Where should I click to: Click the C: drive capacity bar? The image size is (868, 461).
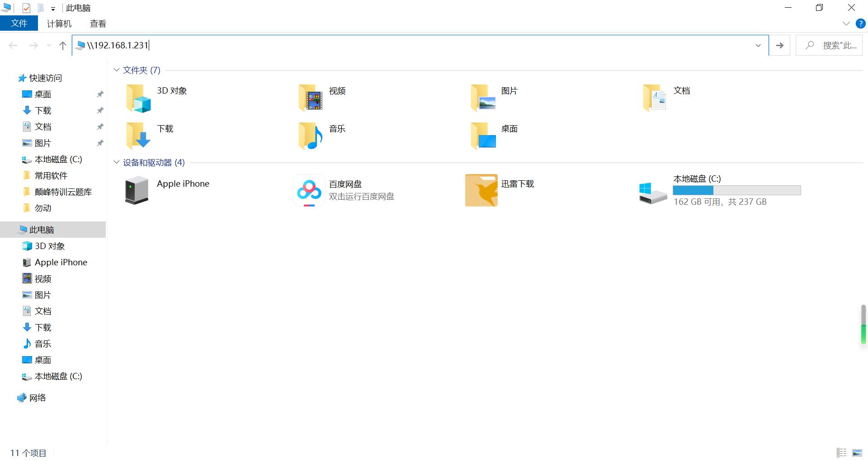[736, 190]
